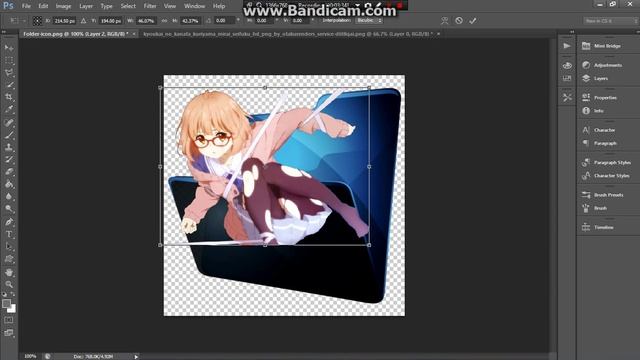
Task: Click the foreground color swatch
Action: coord(6,303)
